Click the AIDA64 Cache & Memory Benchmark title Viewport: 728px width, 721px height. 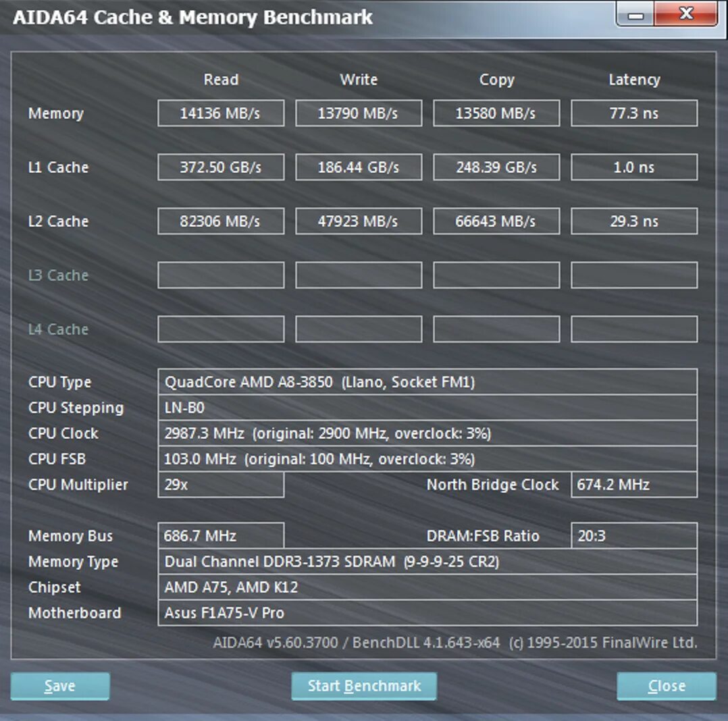[192, 17]
